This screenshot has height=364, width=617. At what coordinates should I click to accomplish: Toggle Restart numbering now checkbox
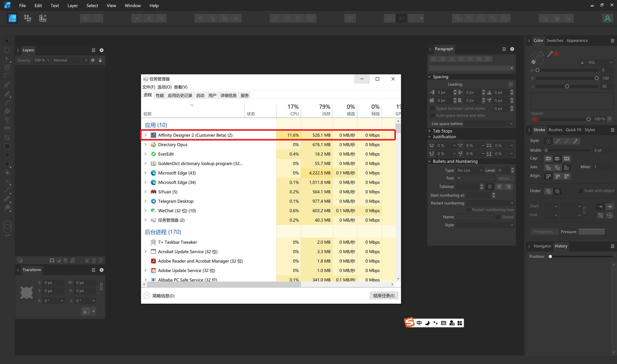click(468, 210)
